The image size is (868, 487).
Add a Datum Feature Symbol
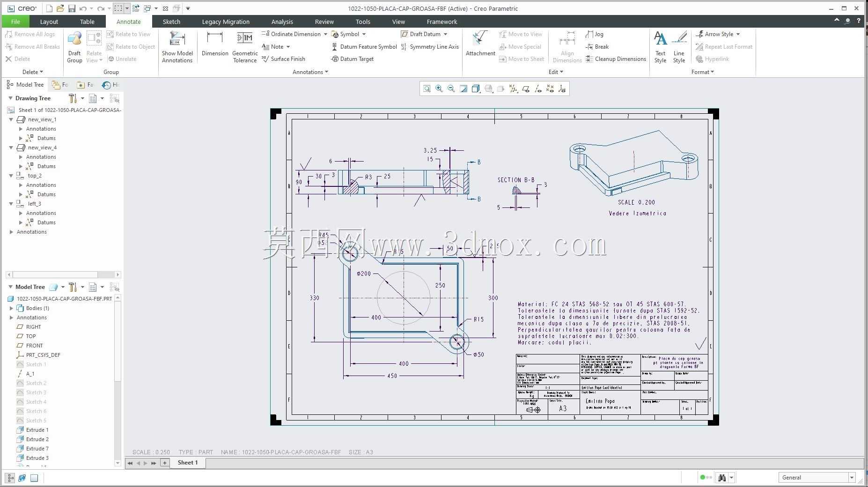pyautogui.click(x=364, y=47)
